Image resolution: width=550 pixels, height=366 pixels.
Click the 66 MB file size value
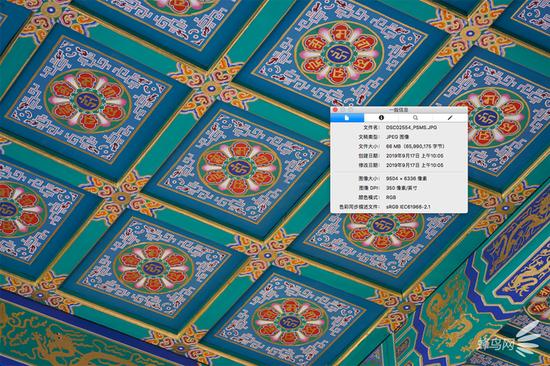(x=415, y=146)
